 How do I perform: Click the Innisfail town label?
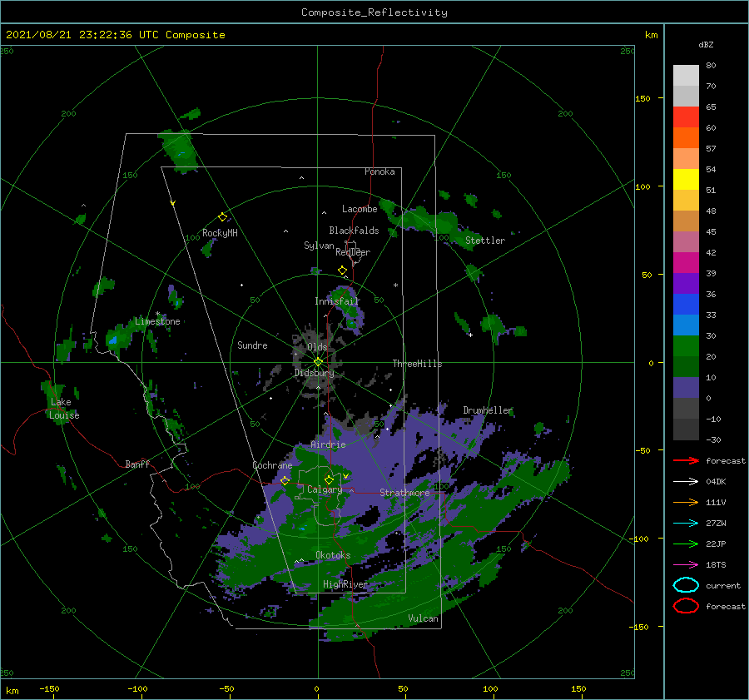point(336,301)
